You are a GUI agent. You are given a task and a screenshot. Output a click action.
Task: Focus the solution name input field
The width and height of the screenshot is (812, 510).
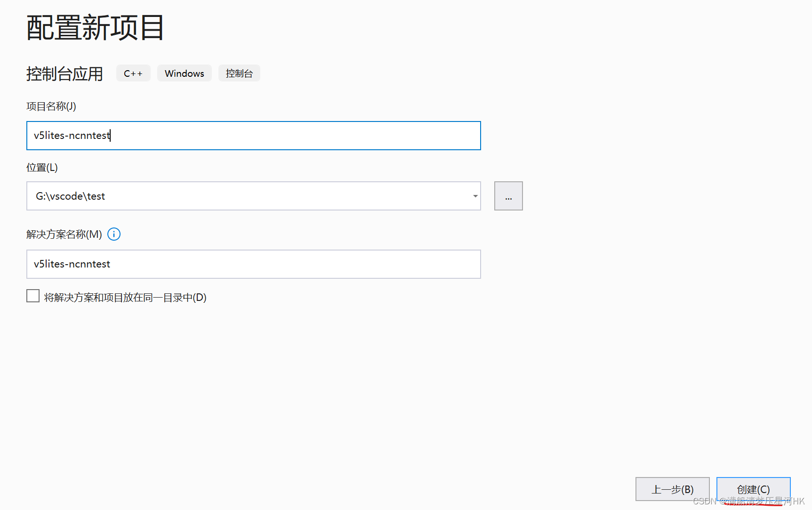pyautogui.click(x=254, y=264)
